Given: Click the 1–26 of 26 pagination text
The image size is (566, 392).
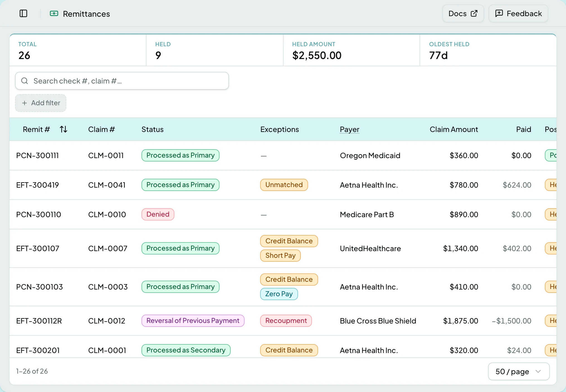Looking at the screenshot, I should coord(32,371).
